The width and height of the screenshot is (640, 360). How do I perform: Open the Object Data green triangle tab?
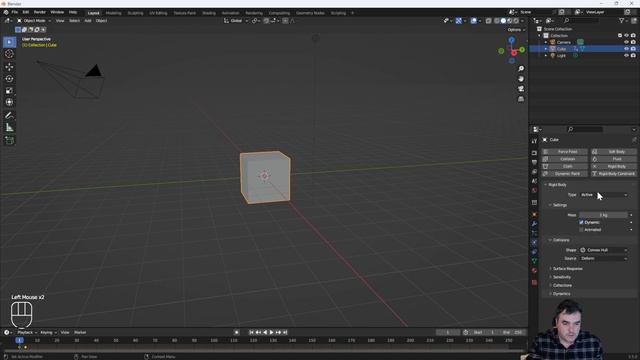pos(534,261)
